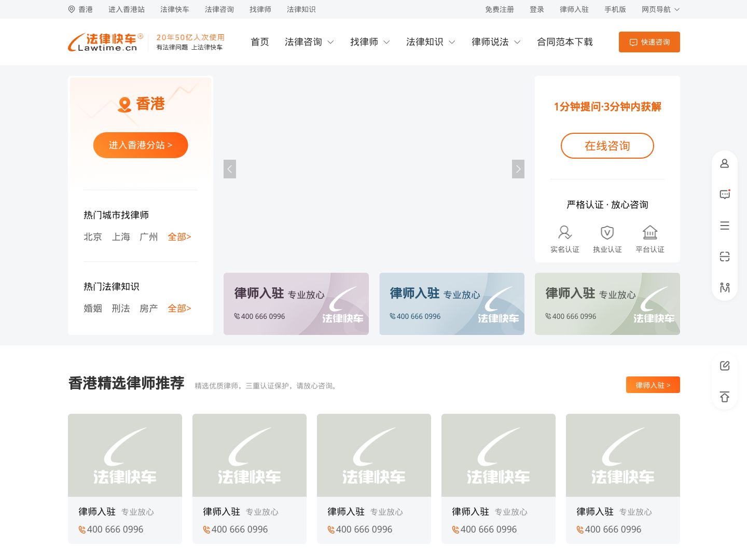This screenshot has height=560, width=747.
Task: Open the fifth lawyer card image
Action: coord(623,455)
